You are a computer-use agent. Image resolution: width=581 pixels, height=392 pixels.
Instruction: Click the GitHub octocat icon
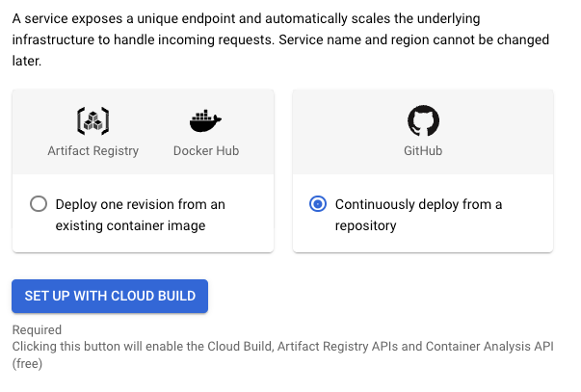point(423,120)
